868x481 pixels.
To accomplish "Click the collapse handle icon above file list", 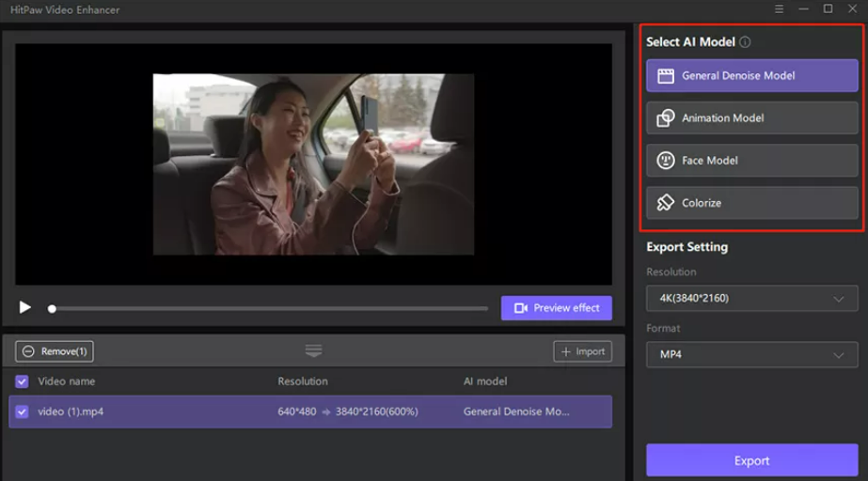I will point(313,350).
